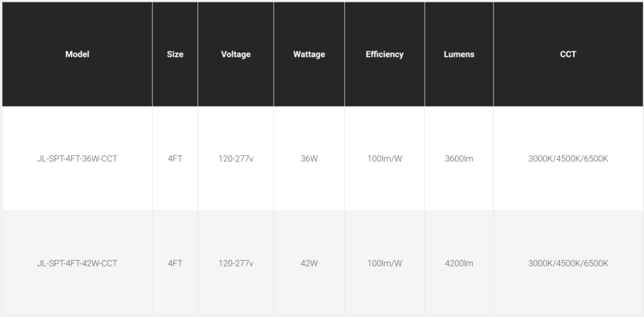Click model JL-SPT-4FT-42W-CCT
The height and width of the screenshot is (317, 644).
click(x=77, y=263)
